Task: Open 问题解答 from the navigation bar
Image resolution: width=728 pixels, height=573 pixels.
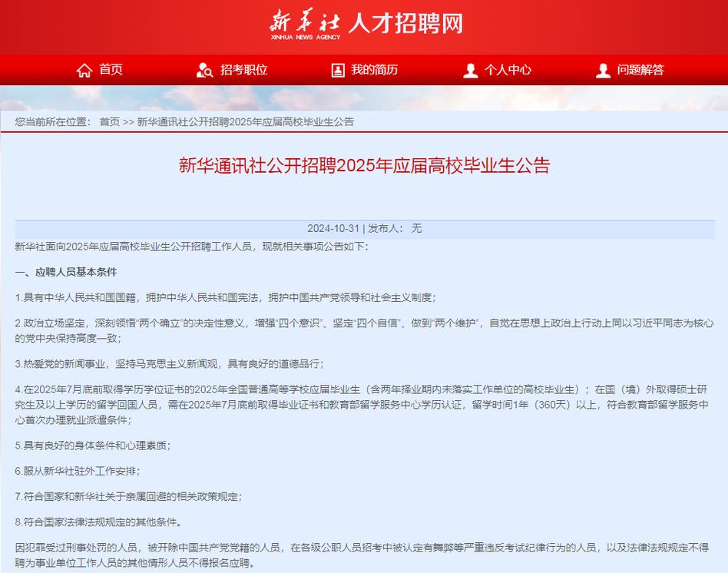Action: [x=640, y=70]
